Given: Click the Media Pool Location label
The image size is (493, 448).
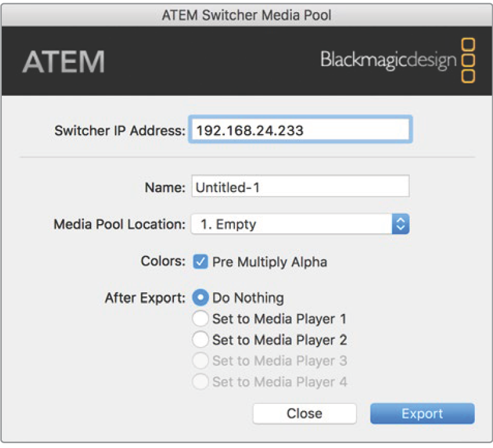Looking at the screenshot, I should [x=120, y=225].
